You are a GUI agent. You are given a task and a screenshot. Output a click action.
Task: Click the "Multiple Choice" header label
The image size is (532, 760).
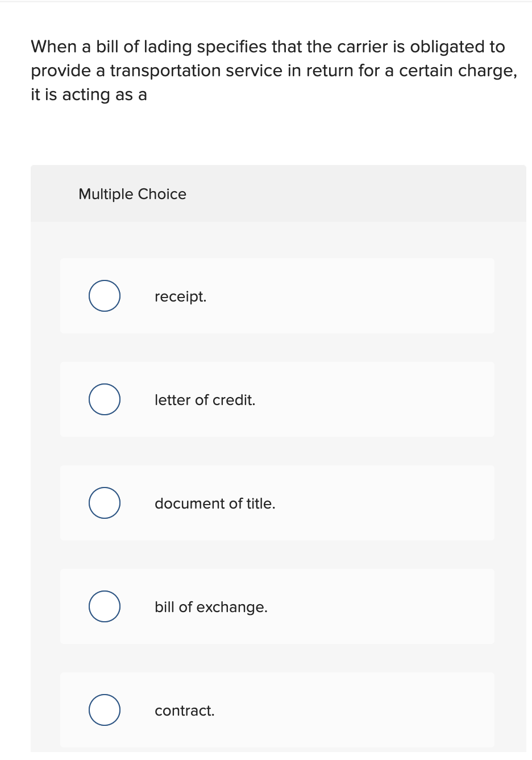point(132,194)
